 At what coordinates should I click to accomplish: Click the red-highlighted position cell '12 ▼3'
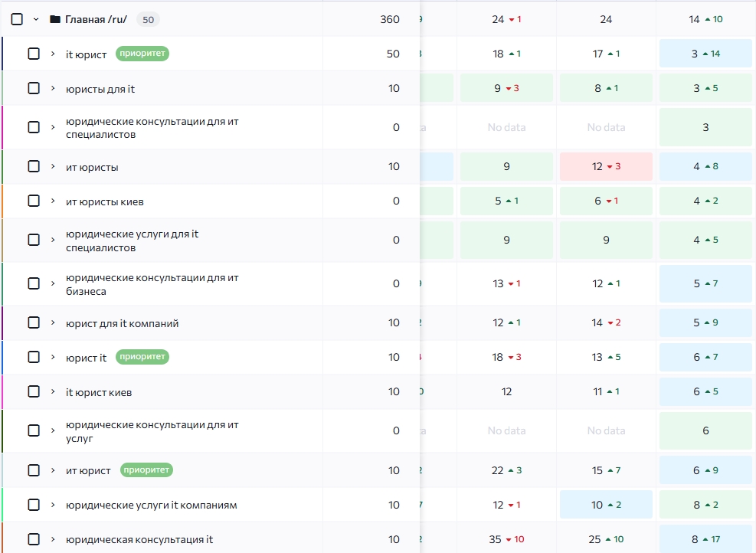(x=606, y=166)
